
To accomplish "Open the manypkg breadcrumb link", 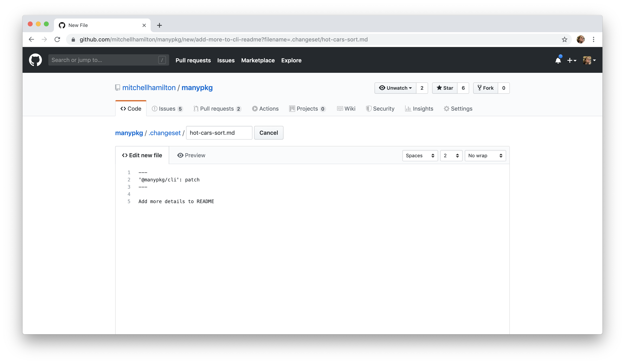I will 129,133.
